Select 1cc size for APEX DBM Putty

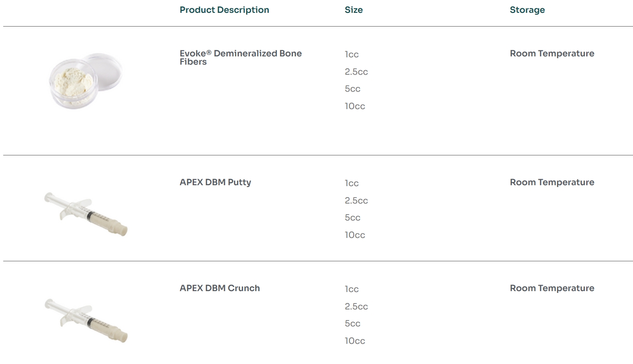coord(352,183)
